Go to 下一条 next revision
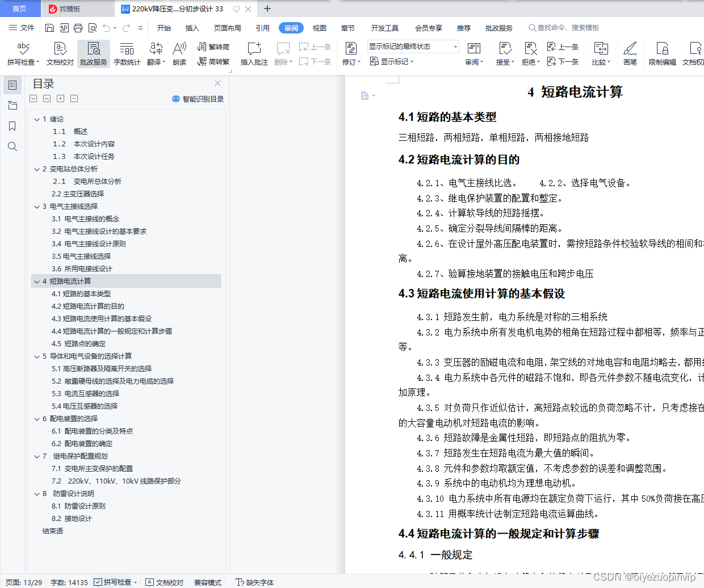 (563, 61)
